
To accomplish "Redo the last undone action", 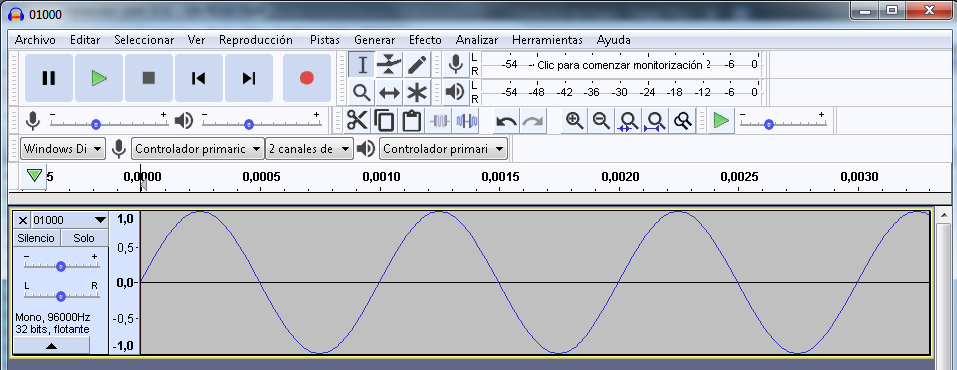I will [x=533, y=120].
